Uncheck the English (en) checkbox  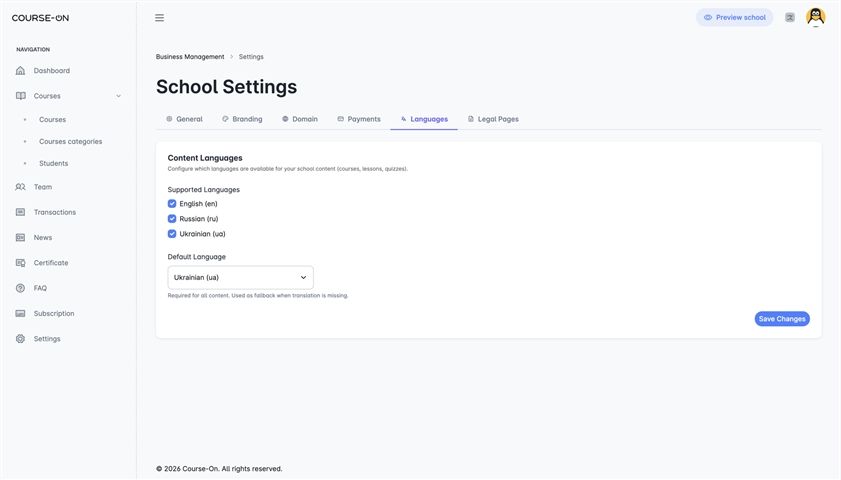click(172, 204)
